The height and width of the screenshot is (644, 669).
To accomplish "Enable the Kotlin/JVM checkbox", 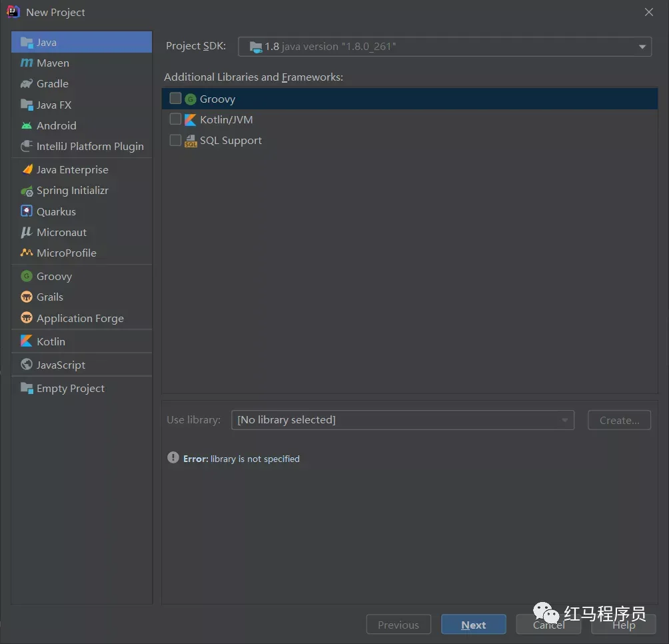I will pos(175,119).
